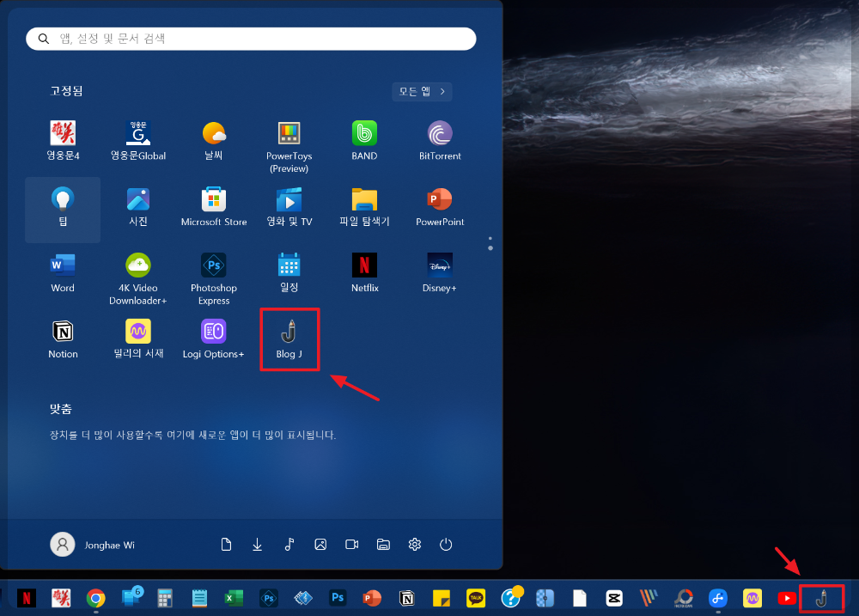Open Settings gear in Start menu

(x=415, y=544)
